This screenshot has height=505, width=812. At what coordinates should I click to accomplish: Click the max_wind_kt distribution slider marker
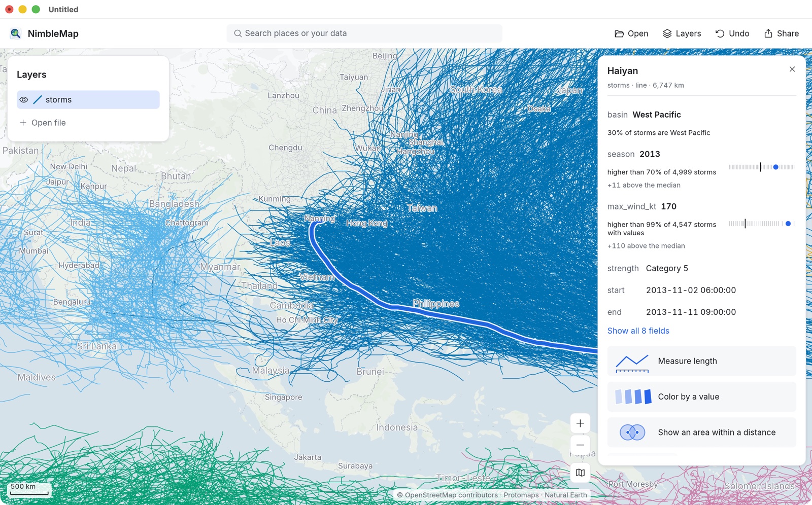point(788,224)
